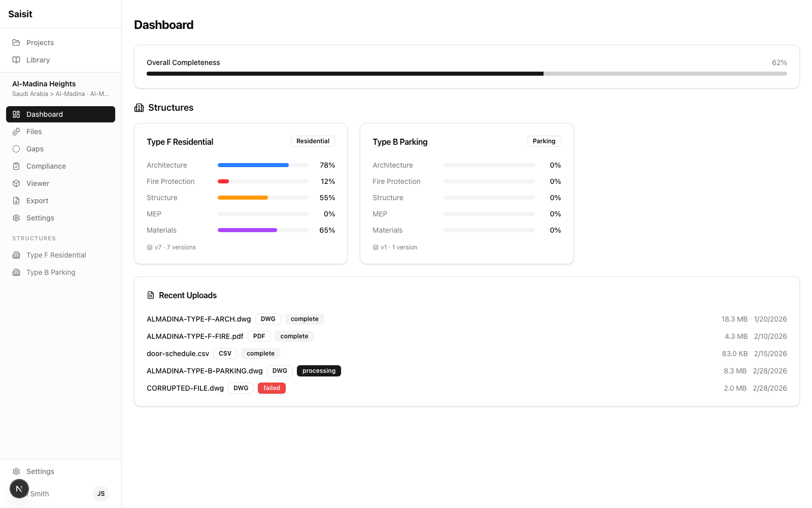The height and width of the screenshot is (508, 812).
Task: Open Projects from the sidebar
Action: point(60,43)
